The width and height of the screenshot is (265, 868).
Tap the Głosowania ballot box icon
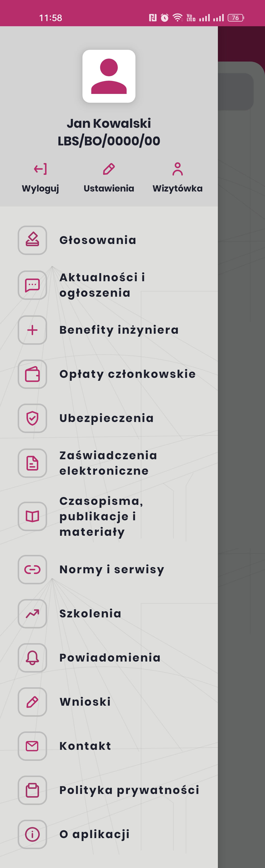[x=32, y=240]
